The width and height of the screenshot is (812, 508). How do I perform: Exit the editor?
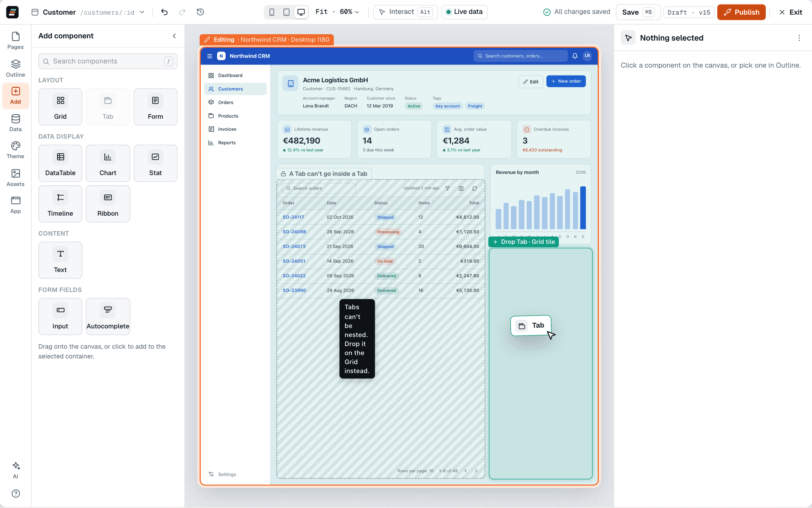pyautogui.click(x=791, y=12)
